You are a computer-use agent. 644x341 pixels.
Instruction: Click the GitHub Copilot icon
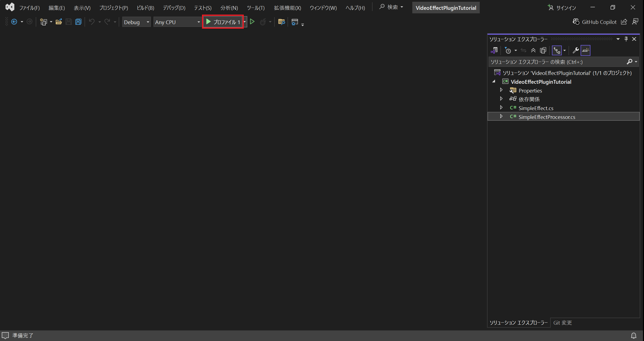[576, 22]
